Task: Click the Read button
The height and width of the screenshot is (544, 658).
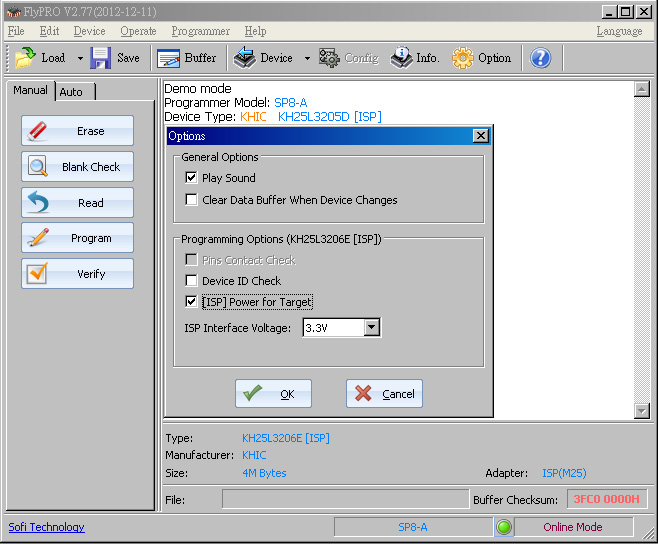Action: (x=78, y=203)
